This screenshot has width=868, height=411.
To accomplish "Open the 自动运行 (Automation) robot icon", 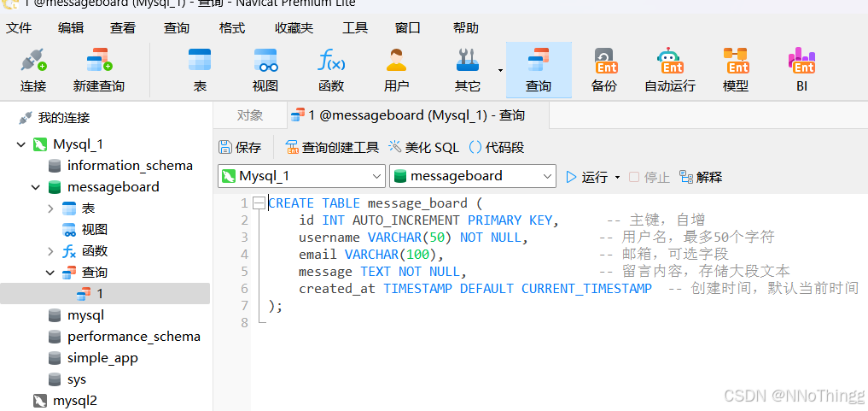I will pyautogui.click(x=670, y=69).
